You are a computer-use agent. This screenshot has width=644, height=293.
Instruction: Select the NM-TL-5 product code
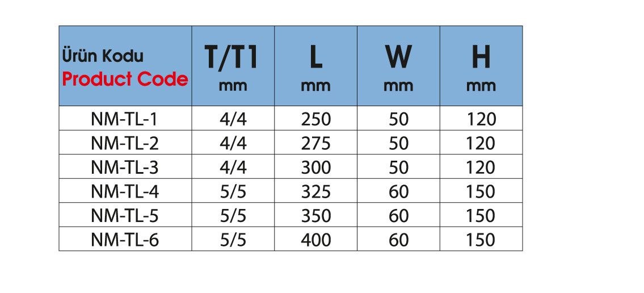(x=125, y=216)
